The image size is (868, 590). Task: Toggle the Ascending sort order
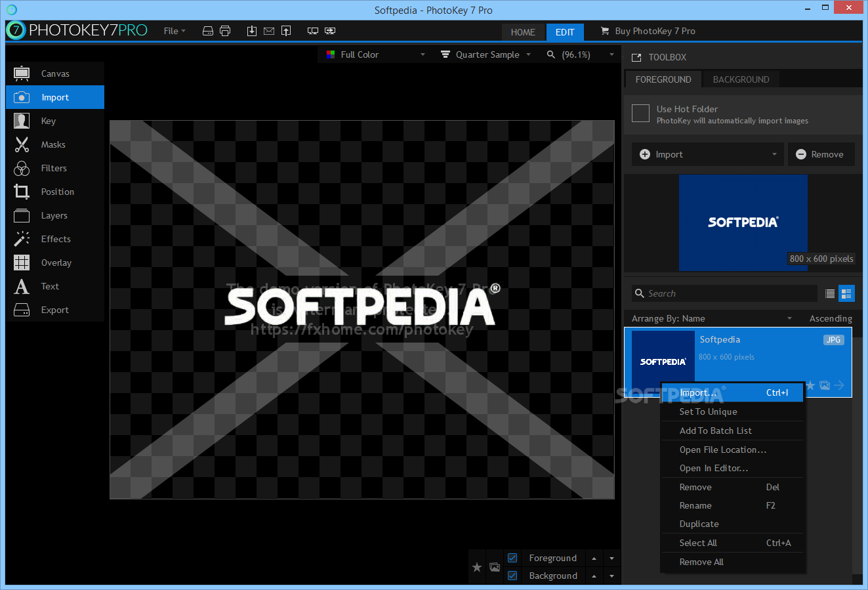click(831, 318)
